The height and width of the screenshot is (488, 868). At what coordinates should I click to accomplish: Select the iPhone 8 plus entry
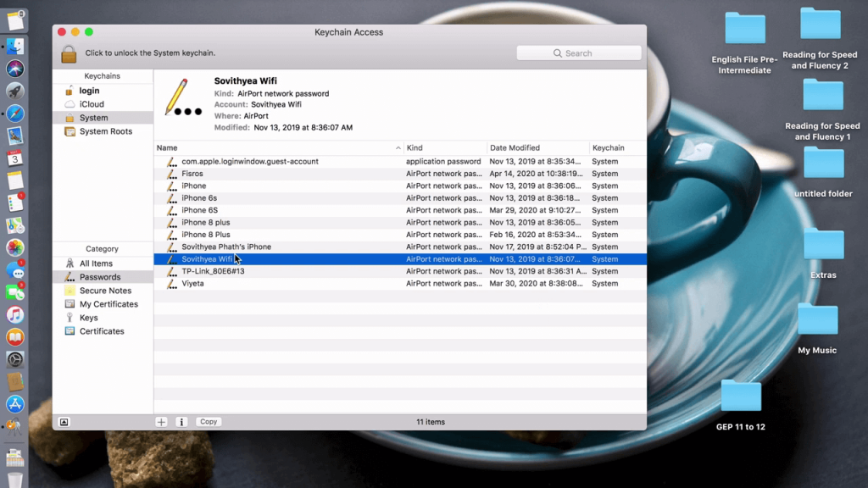(400, 223)
